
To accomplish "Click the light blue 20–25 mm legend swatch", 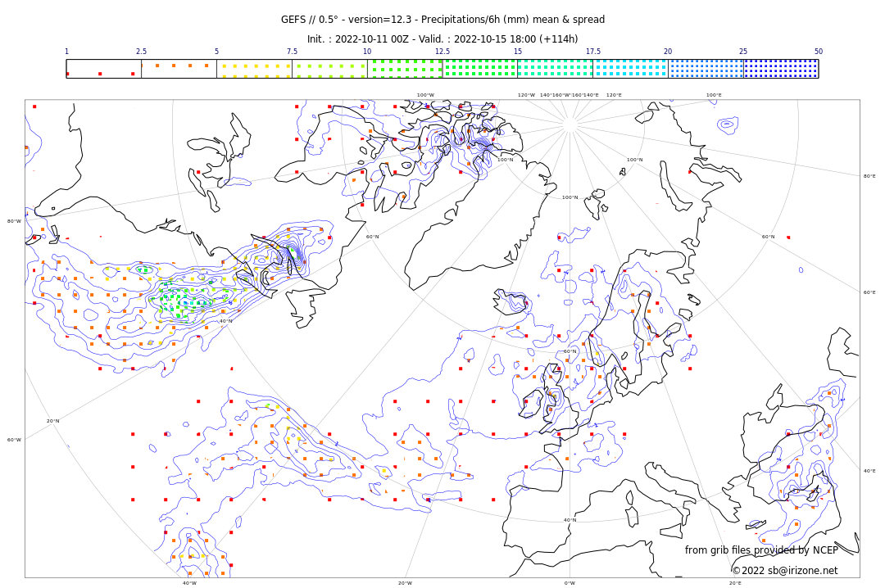I will (x=706, y=69).
